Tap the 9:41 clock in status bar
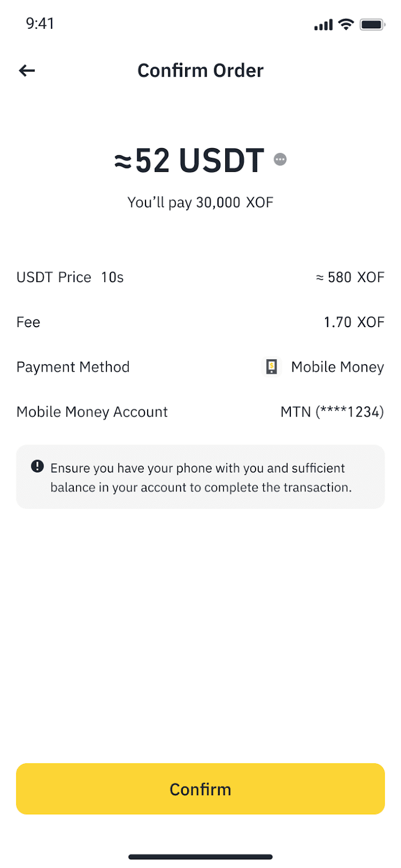Image resolution: width=401 pixels, height=868 pixels. (x=40, y=23)
